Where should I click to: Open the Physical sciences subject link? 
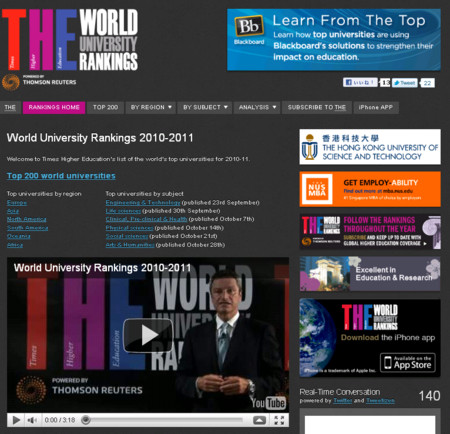click(129, 228)
